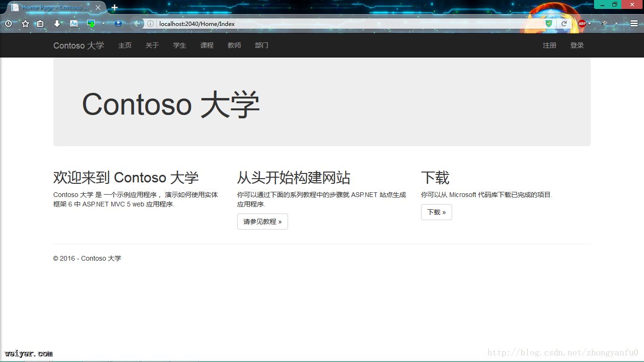Open the Firefox hamburger menu
Viewport: 644px width, 362px height.
pos(634,24)
